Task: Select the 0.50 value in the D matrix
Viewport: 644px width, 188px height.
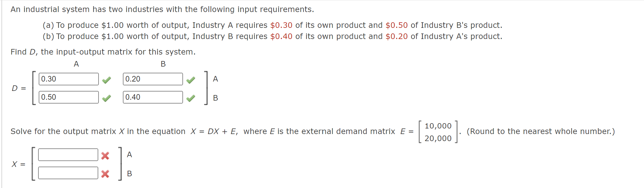Action: click(x=68, y=97)
